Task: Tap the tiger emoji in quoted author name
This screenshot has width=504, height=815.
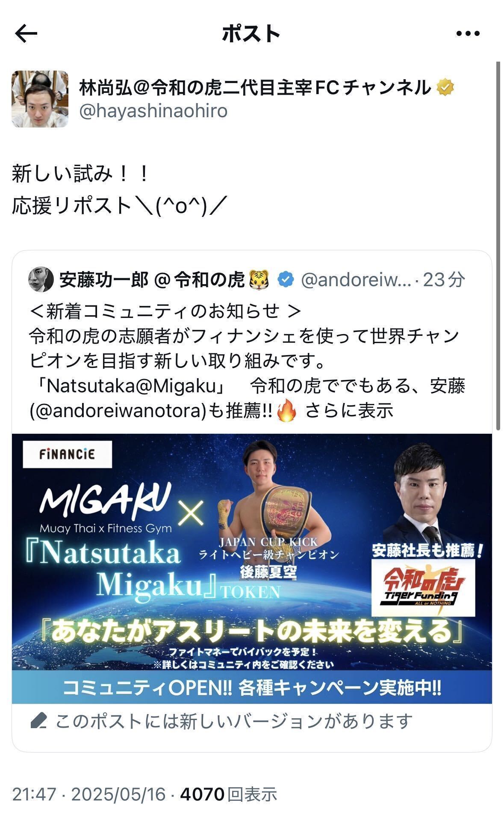Action: point(259,279)
